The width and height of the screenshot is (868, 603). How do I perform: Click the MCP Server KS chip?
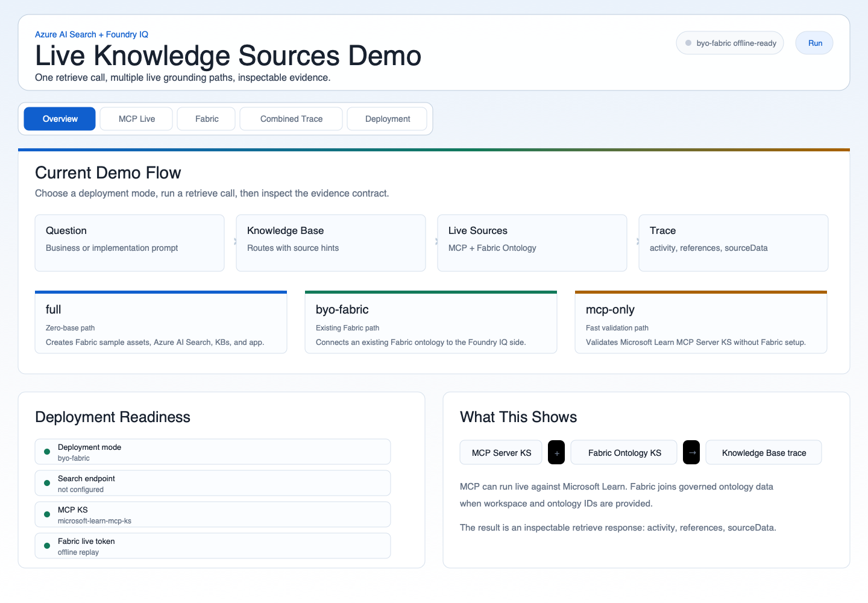click(501, 453)
